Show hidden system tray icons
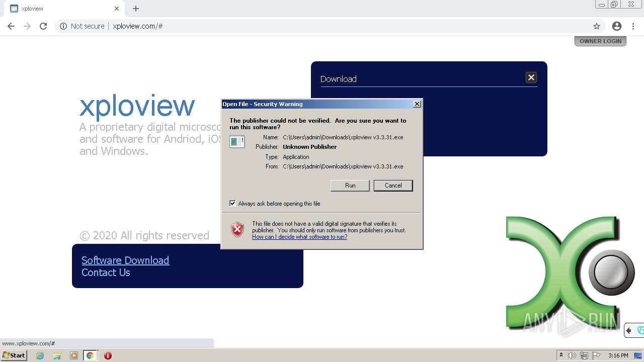644x362 pixels. coord(561,355)
